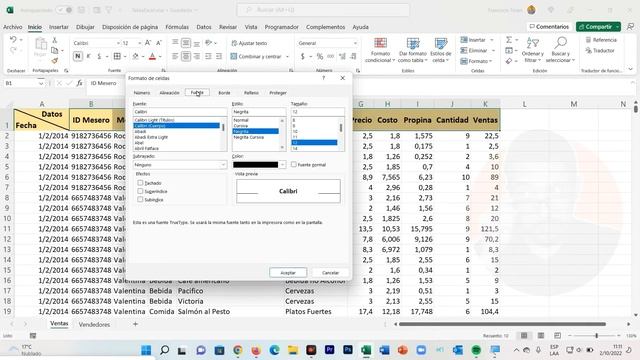Open the General number format dropdown
The width and height of the screenshot is (640, 360).
[x=355, y=43]
